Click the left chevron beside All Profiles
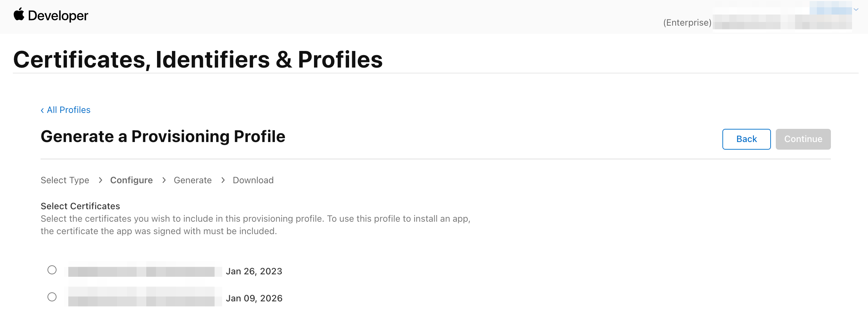The width and height of the screenshot is (868, 336). point(42,110)
